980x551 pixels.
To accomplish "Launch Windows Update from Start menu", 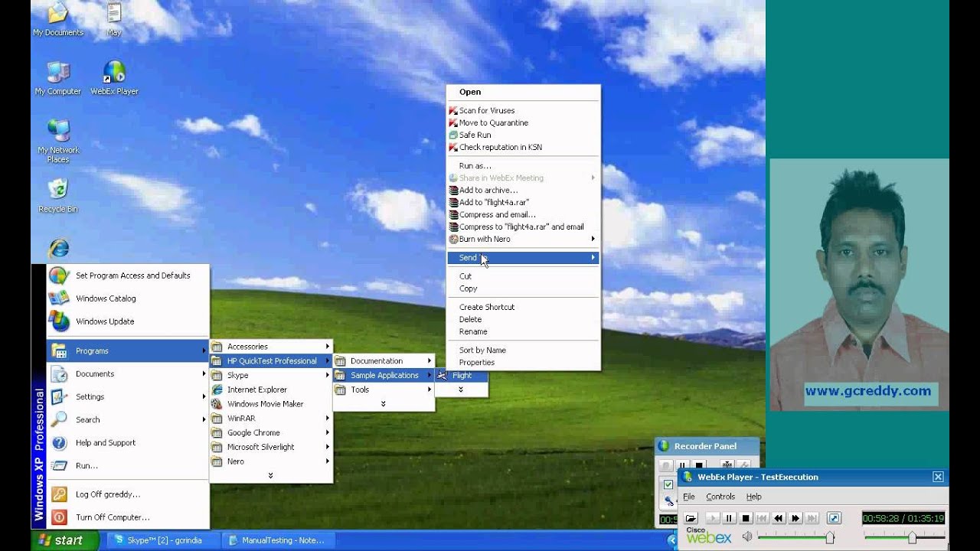I will point(128,321).
